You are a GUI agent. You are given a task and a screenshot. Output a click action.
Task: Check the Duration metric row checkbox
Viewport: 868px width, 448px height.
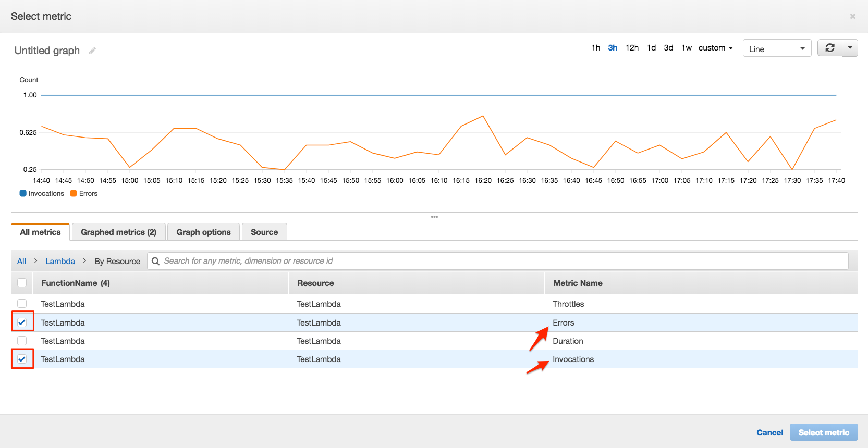tap(22, 341)
